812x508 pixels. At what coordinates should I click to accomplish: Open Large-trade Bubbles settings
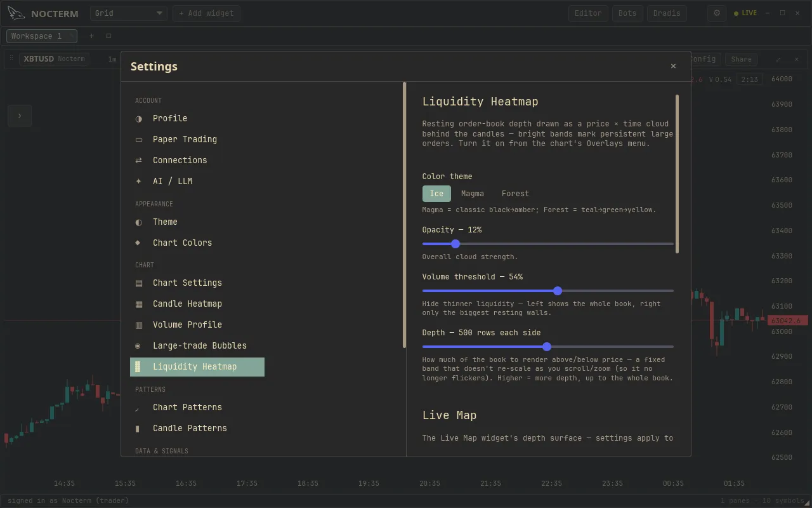point(197,346)
